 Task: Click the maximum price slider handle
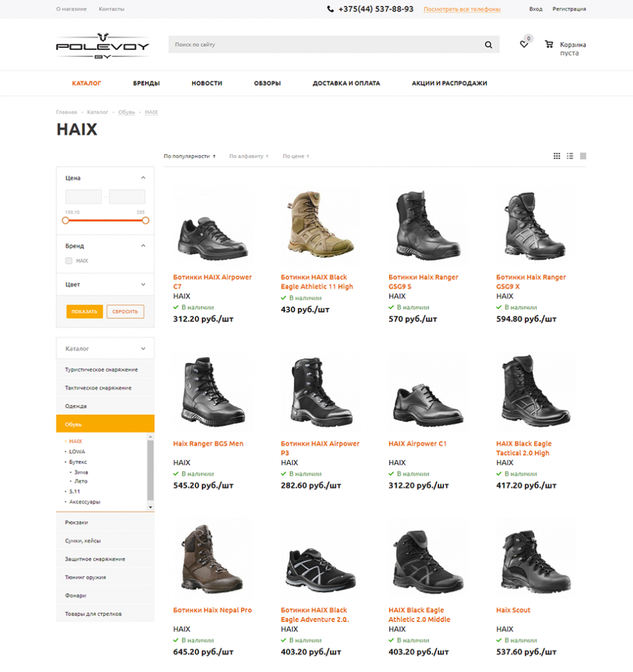point(146,220)
